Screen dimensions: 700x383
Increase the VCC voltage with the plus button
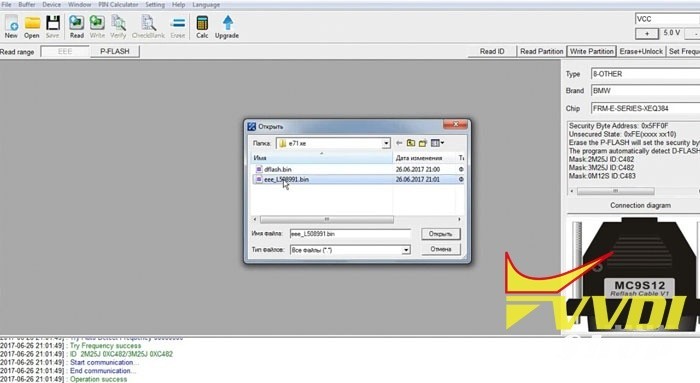point(646,33)
